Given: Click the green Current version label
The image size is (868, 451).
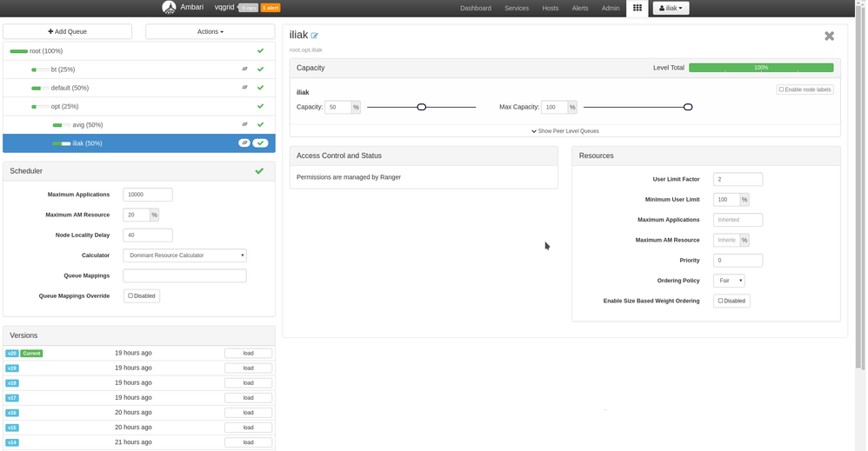Looking at the screenshot, I should (x=31, y=353).
